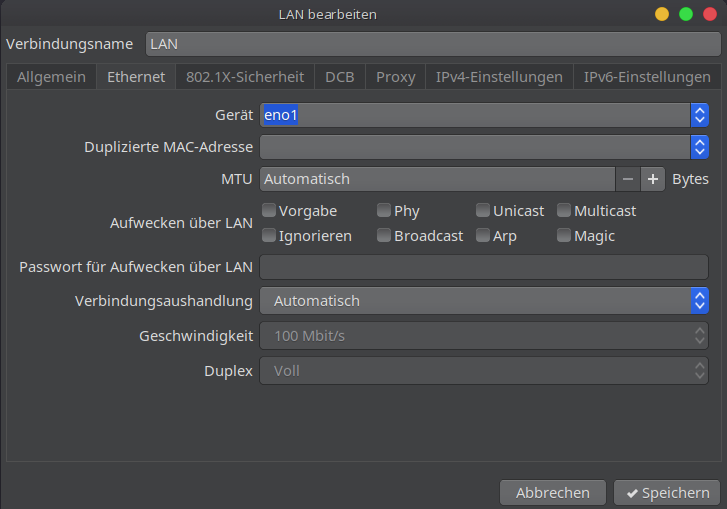Open the 802.1X-Sicherheit tab

pyautogui.click(x=245, y=77)
